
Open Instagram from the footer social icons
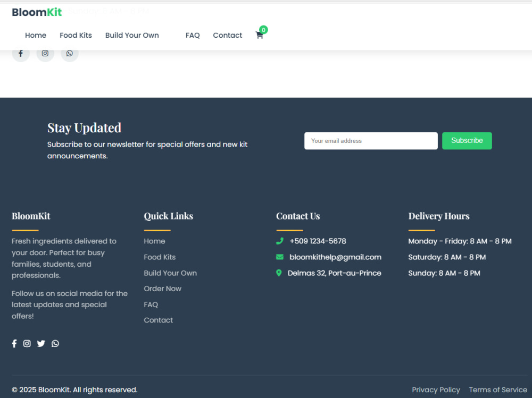(x=27, y=343)
